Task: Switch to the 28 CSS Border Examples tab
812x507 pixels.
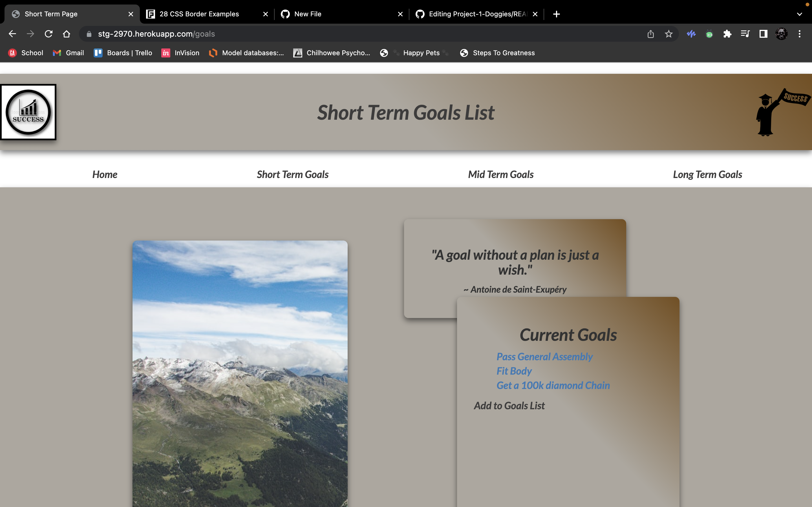Action: coord(199,14)
